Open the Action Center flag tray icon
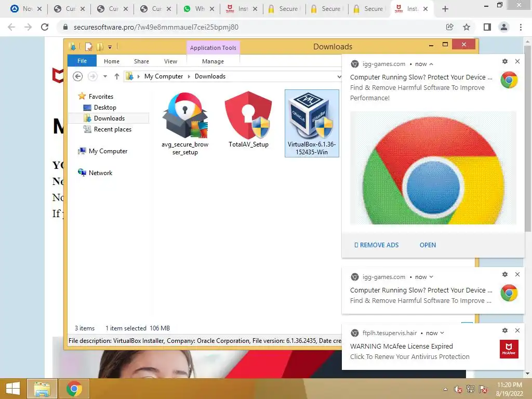The height and width of the screenshot is (399, 532). [483, 389]
